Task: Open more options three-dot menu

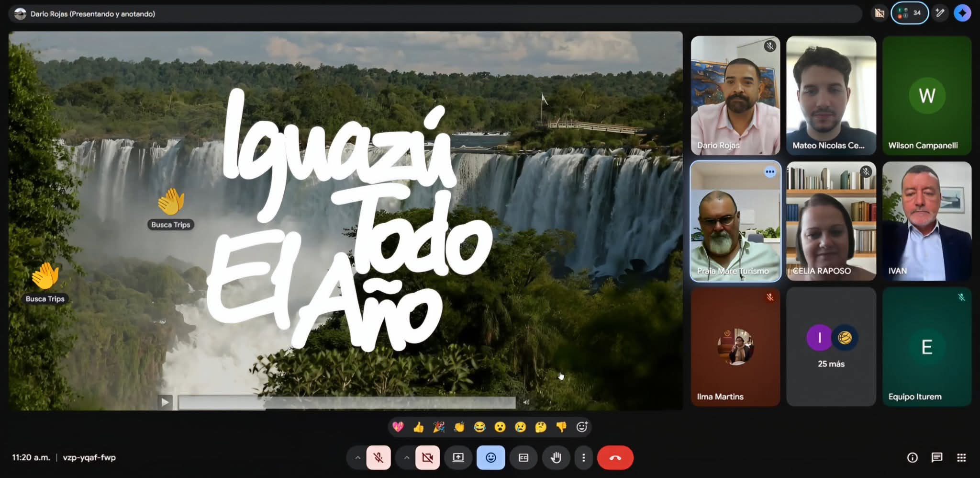Action: point(583,458)
